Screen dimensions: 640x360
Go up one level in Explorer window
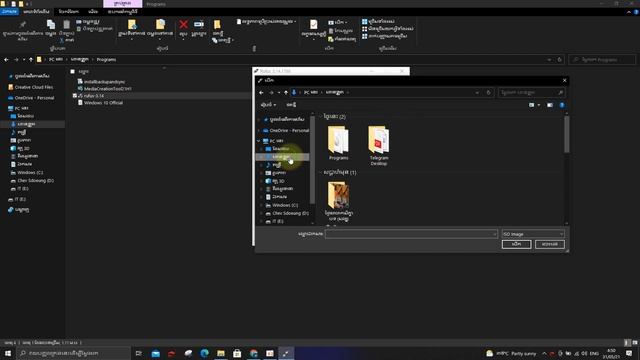(31, 60)
